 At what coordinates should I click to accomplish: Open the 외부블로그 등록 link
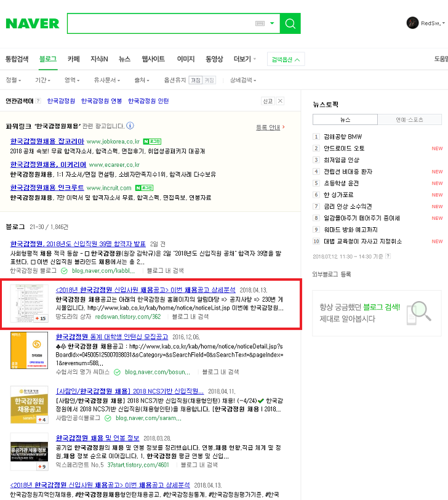[332, 274]
